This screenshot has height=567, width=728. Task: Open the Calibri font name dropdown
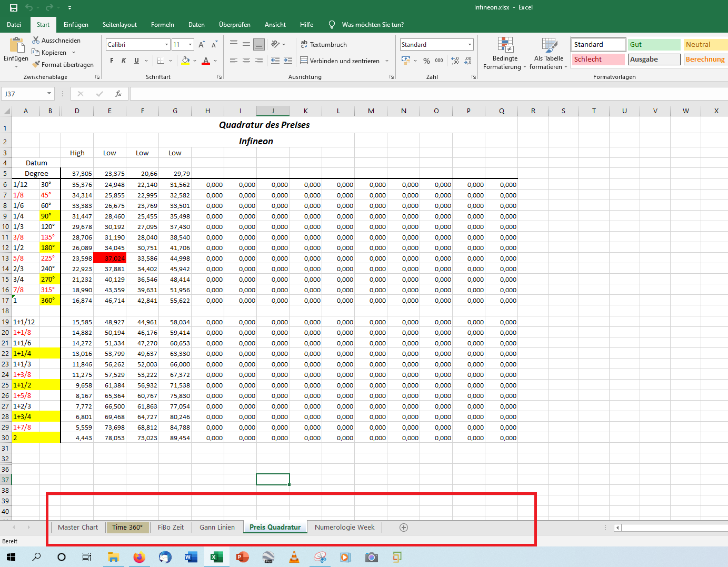click(x=166, y=45)
